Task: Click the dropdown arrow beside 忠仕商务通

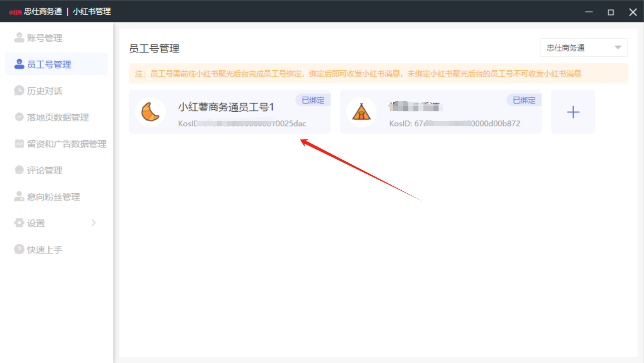Action: [x=618, y=47]
